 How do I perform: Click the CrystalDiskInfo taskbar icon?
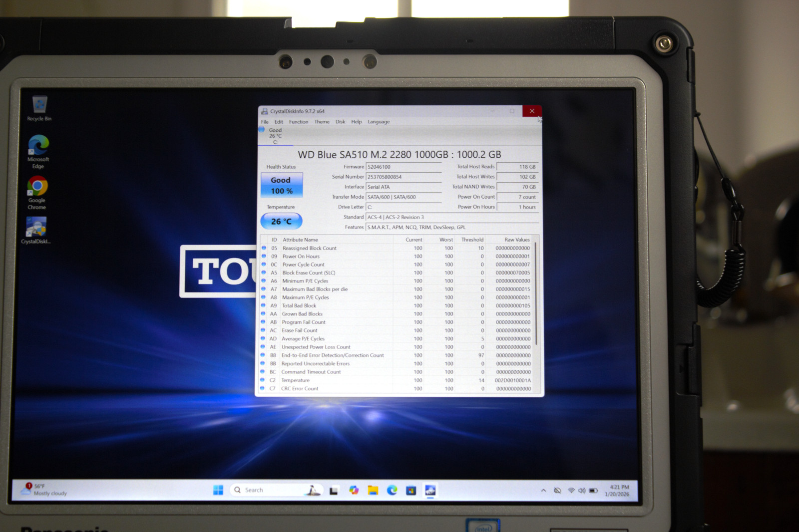430,491
